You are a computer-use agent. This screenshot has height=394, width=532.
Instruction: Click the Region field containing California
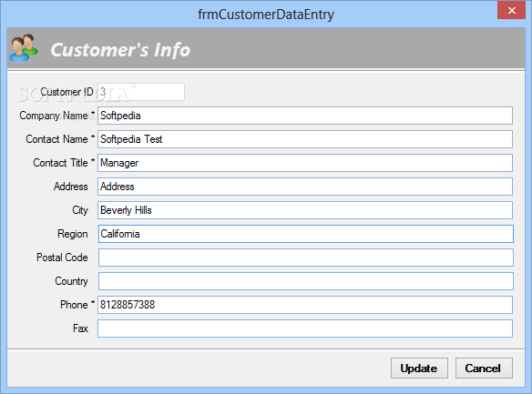pyautogui.click(x=306, y=234)
